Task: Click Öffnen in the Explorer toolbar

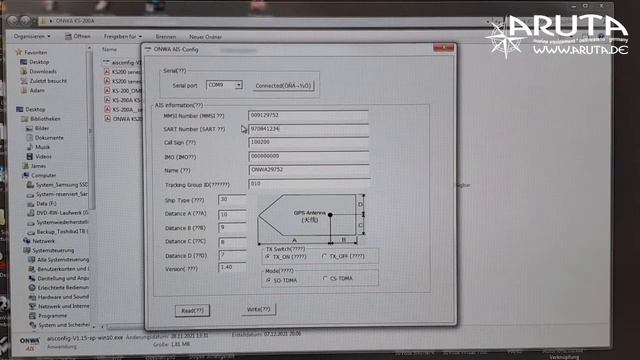Action: pyautogui.click(x=78, y=36)
